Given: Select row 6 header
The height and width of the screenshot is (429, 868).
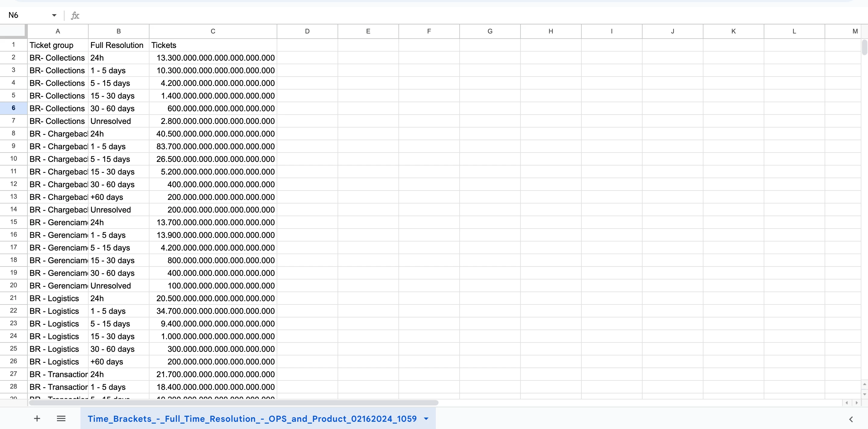Looking at the screenshot, I should click(x=14, y=108).
